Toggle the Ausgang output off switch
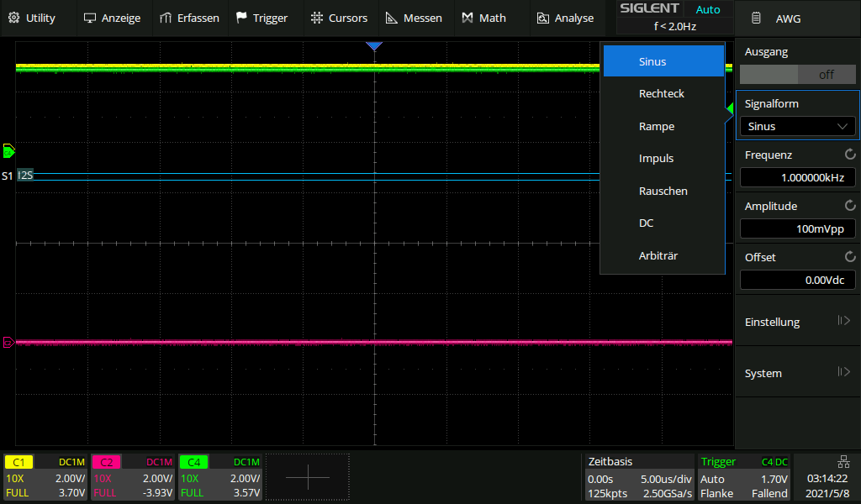861x504 pixels. [797, 74]
